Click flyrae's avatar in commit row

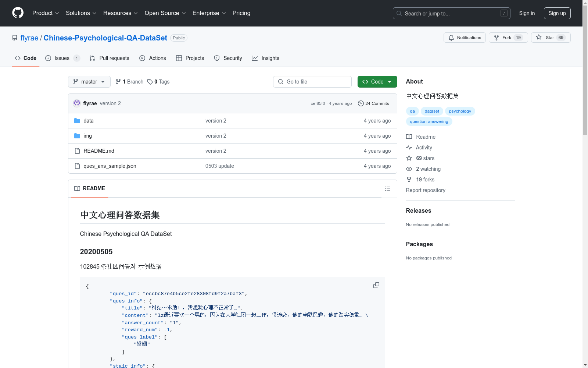77,103
